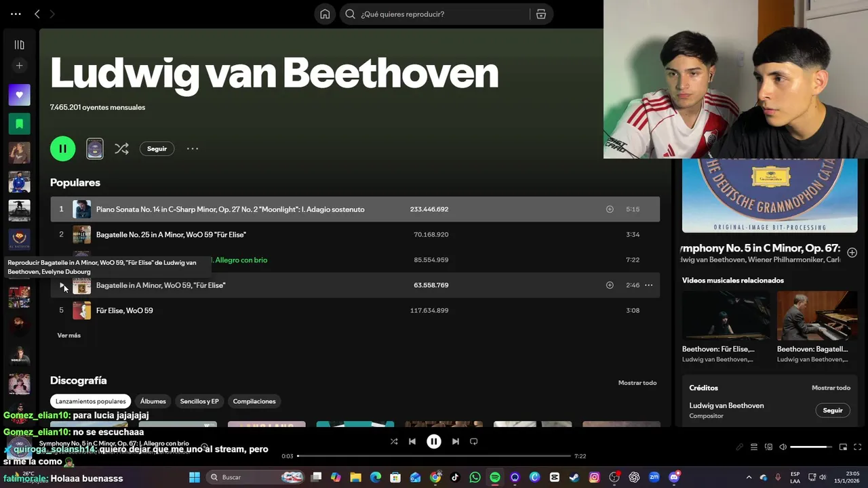This screenshot has width=868, height=488.
Task: Open Ludwig van Beethoven credit name
Action: [x=726, y=405]
